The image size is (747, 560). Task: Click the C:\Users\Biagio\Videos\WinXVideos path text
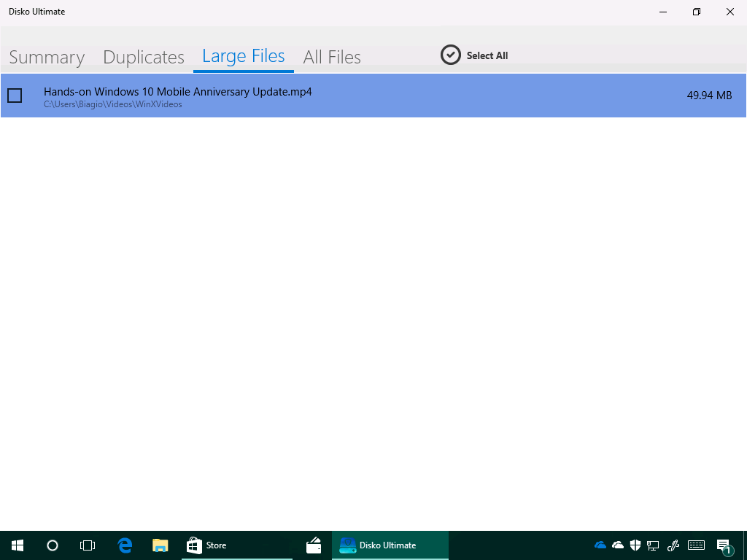pyautogui.click(x=113, y=104)
